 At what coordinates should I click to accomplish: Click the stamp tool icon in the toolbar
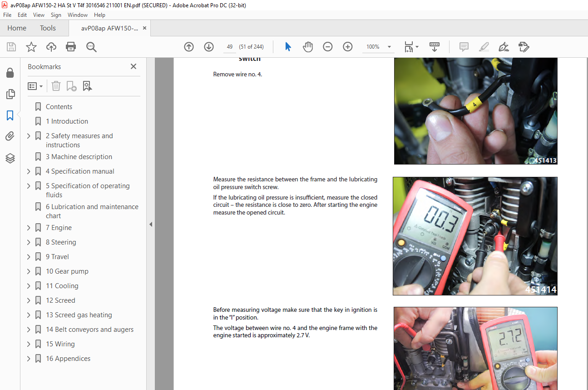click(524, 47)
